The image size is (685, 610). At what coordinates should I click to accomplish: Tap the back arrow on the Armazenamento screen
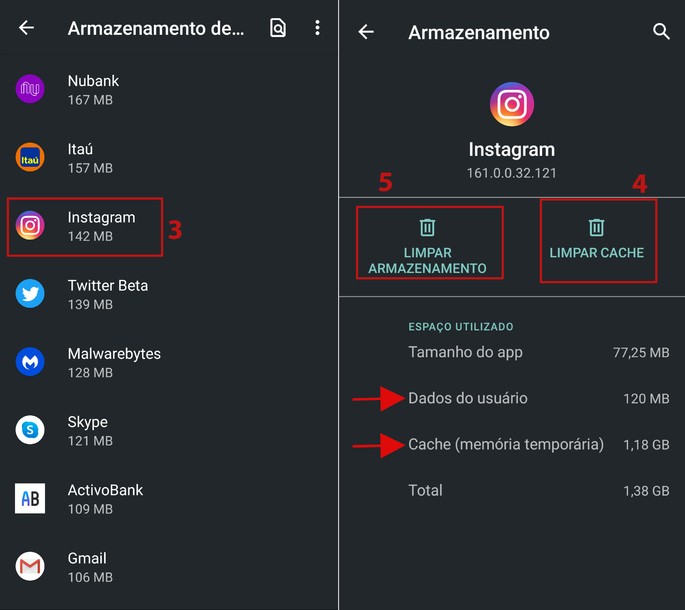[x=366, y=32]
